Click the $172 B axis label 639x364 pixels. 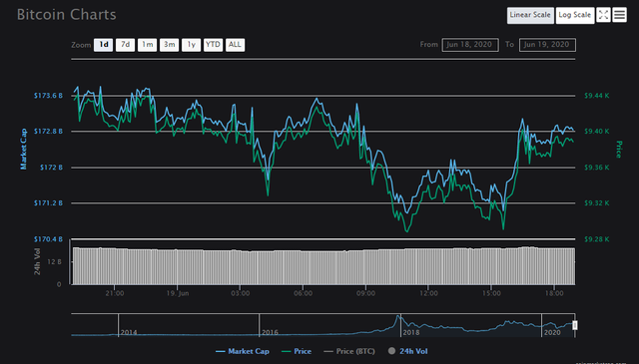point(51,168)
